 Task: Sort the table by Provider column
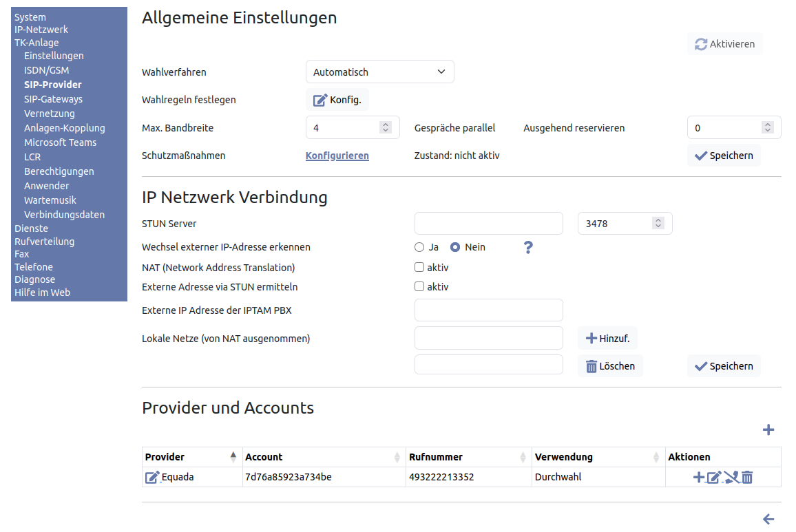click(x=233, y=457)
